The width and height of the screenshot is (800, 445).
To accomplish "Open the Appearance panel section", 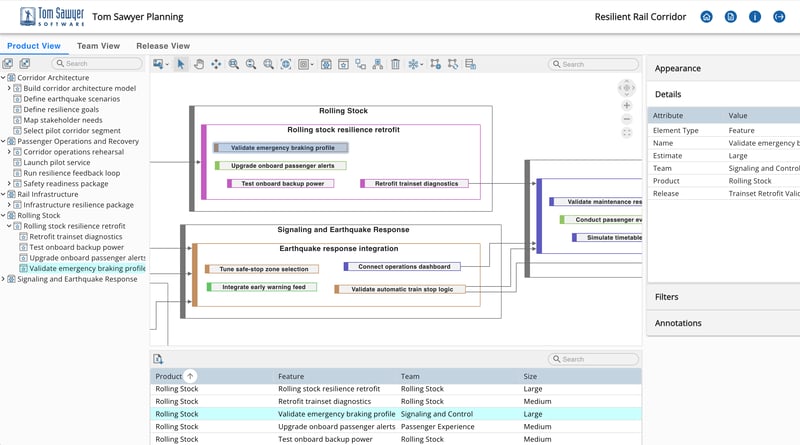I will (723, 68).
